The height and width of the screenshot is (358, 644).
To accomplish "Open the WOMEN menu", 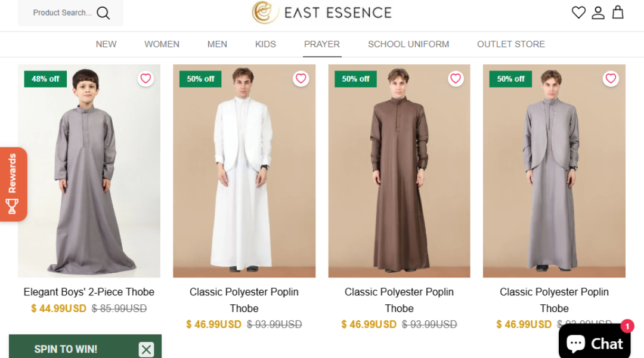I will pyautogui.click(x=162, y=44).
